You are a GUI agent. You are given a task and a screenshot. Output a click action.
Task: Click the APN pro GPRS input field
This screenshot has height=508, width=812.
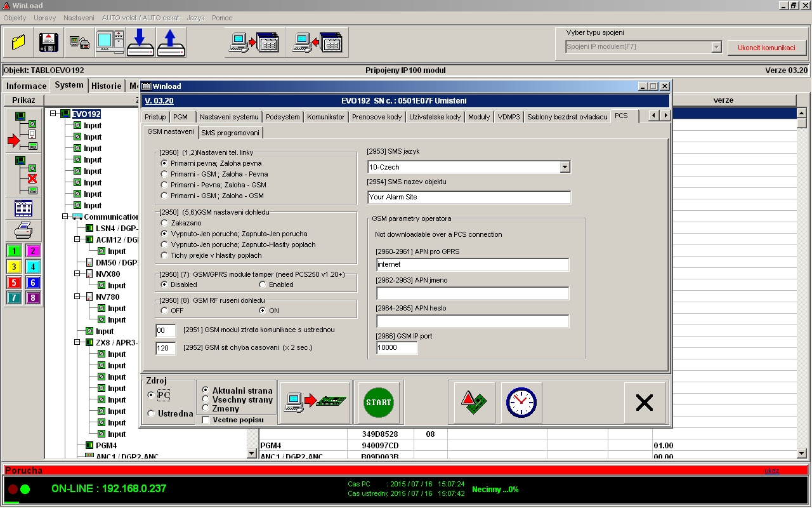click(x=472, y=264)
